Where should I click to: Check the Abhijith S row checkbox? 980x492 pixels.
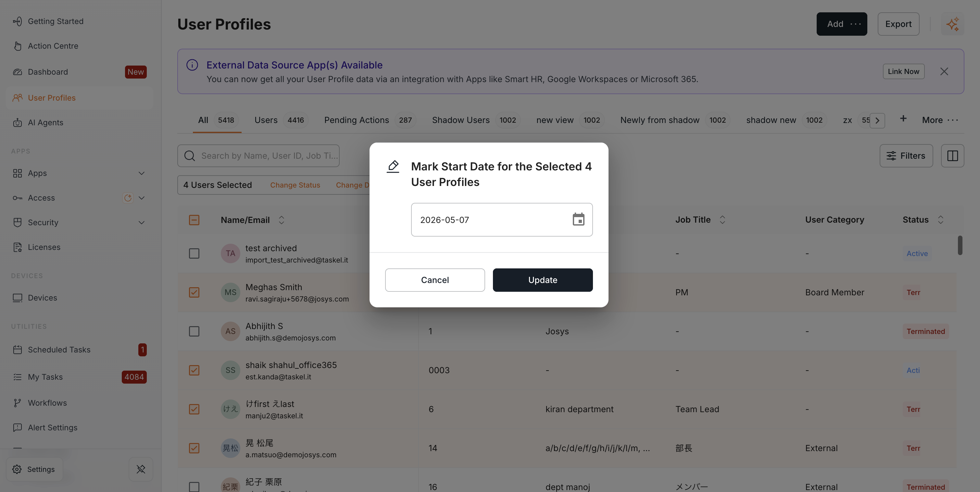coord(194,331)
